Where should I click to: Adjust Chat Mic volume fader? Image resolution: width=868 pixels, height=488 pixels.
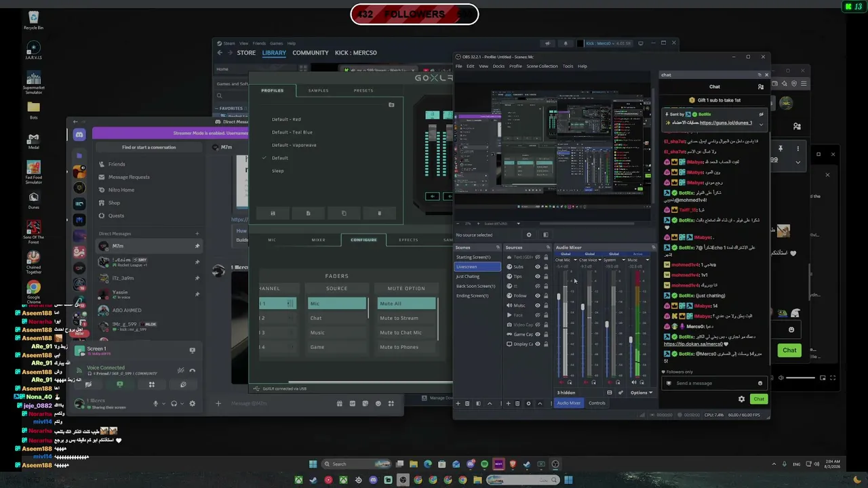559,296
